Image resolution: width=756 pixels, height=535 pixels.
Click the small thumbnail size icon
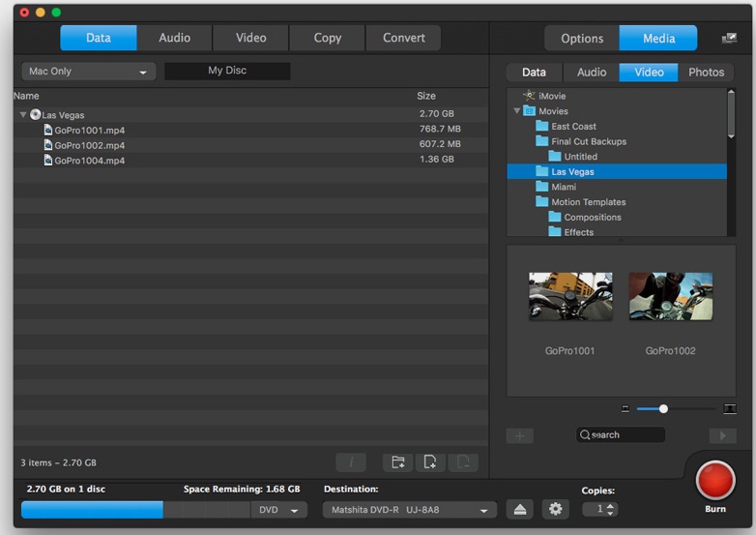[x=625, y=409]
